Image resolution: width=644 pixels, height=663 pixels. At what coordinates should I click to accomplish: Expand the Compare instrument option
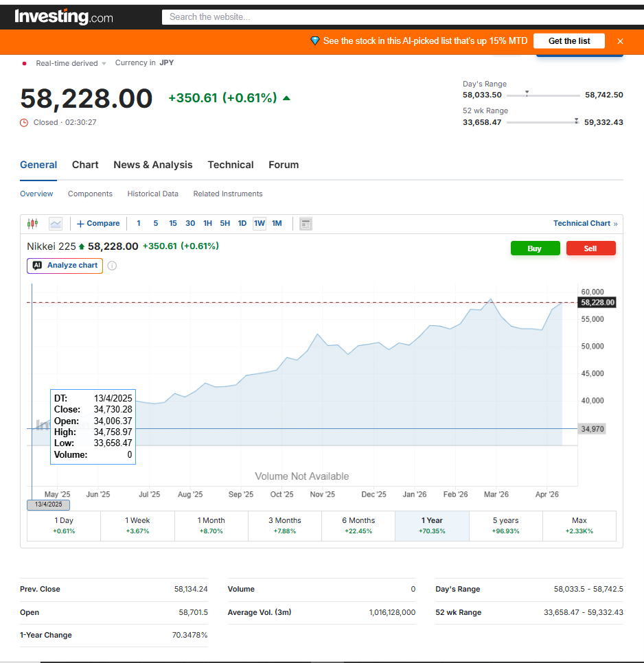98,224
